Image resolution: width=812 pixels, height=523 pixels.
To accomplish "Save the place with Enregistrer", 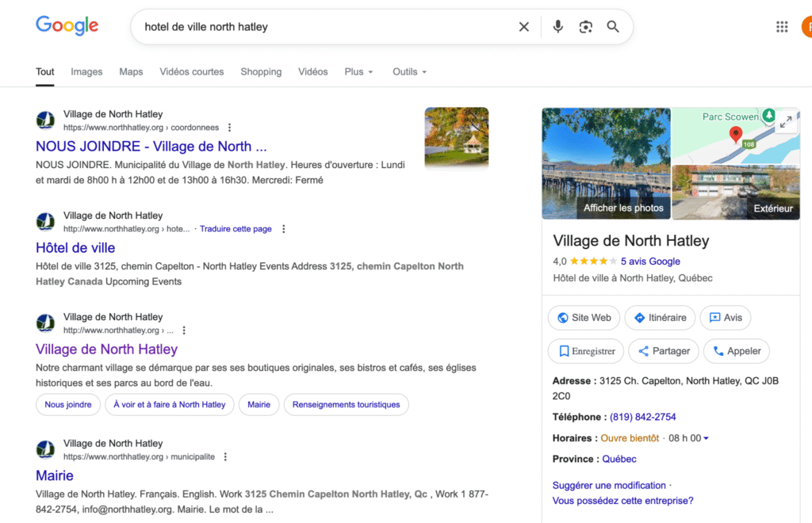I will tap(585, 351).
